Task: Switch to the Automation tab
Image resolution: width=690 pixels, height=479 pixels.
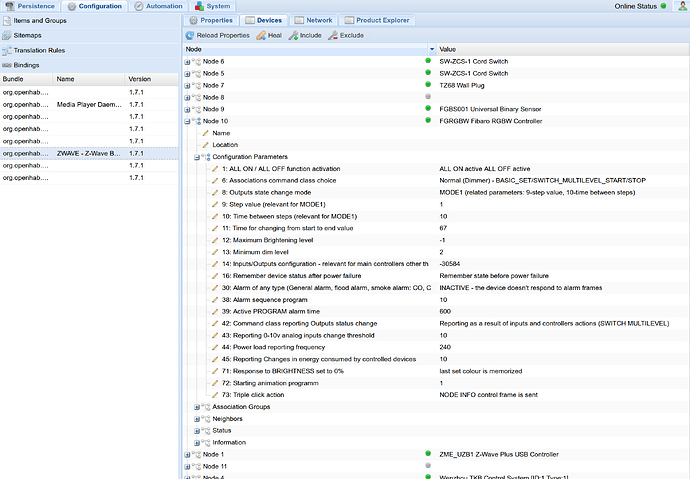Action: (x=164, y=7)
